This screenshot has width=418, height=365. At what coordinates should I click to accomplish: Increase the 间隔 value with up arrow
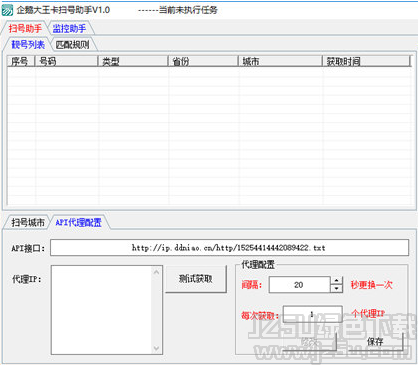pyautogui.click(x=337, y=280)
